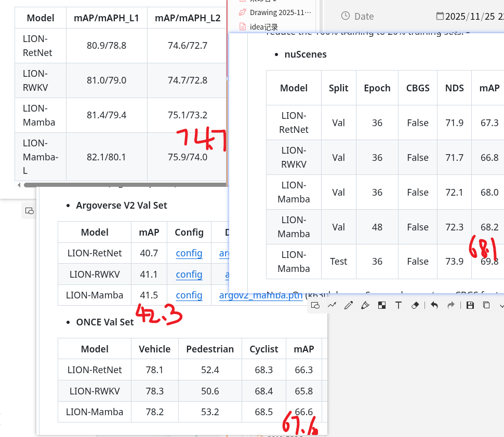
Task: Click the NDS column header
Action: coord(454,88)
